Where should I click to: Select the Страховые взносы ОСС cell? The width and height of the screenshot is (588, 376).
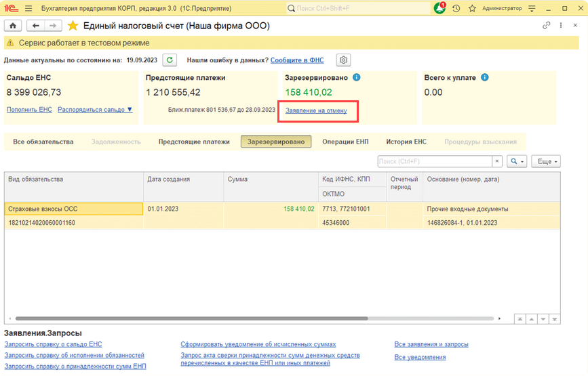click(74, 209)
